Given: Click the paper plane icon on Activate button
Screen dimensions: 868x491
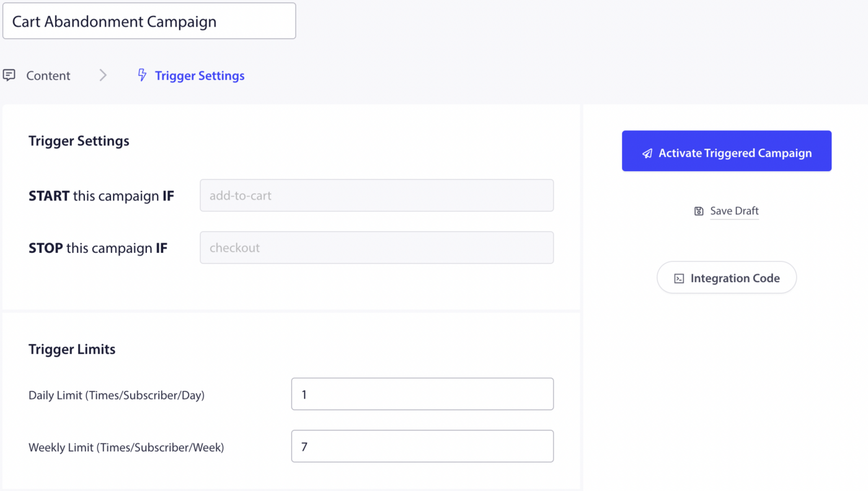Looking at the screenshot, I should click(647, 153).
